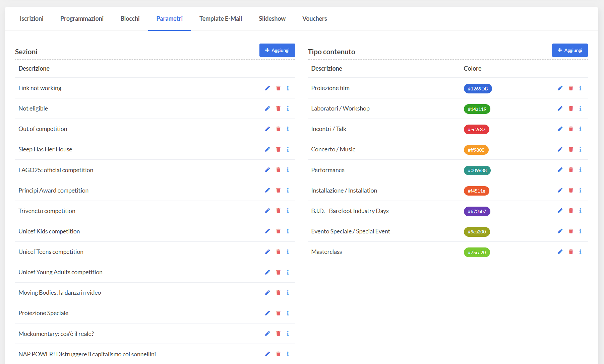Edit 'Concerto / Music' content type
This screenshot has height=364, width=604.
click(560, 149)
